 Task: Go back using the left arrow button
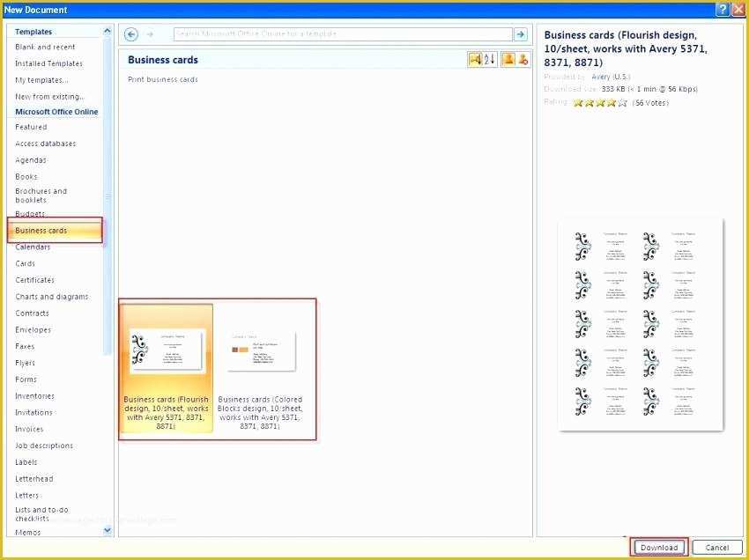131,34
